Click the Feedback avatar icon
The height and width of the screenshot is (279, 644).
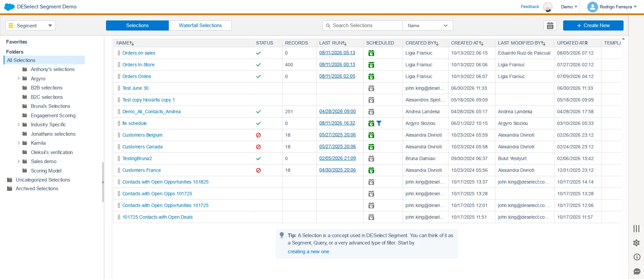coord(547,7)
